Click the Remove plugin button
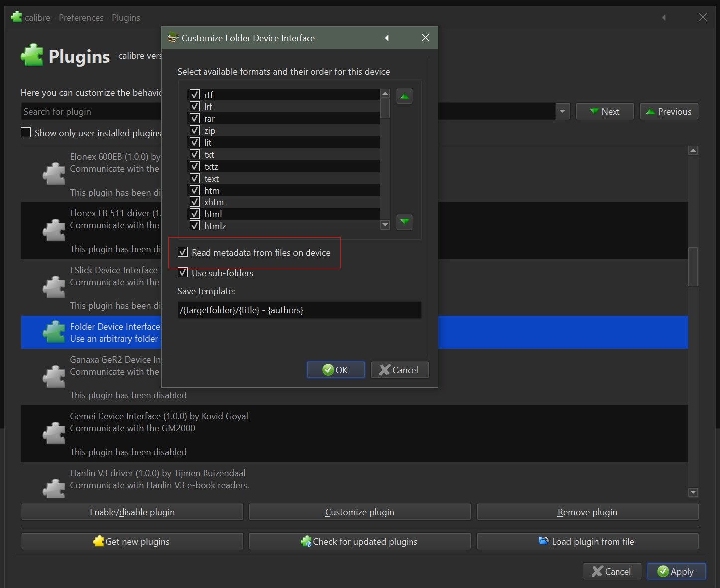Image resolution: width=720 pixels, height=588 pixels. pyautogui.click(x=588, y=512)
